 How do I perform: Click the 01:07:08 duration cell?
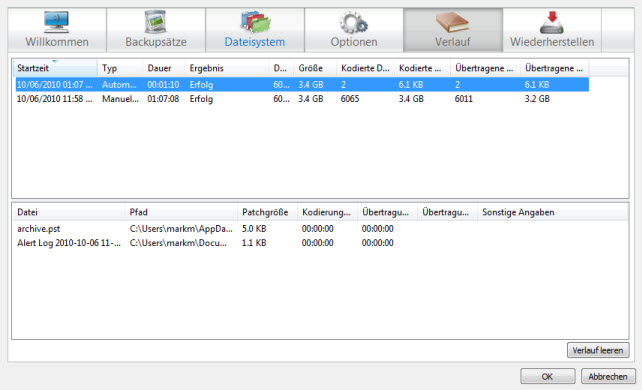163,99
